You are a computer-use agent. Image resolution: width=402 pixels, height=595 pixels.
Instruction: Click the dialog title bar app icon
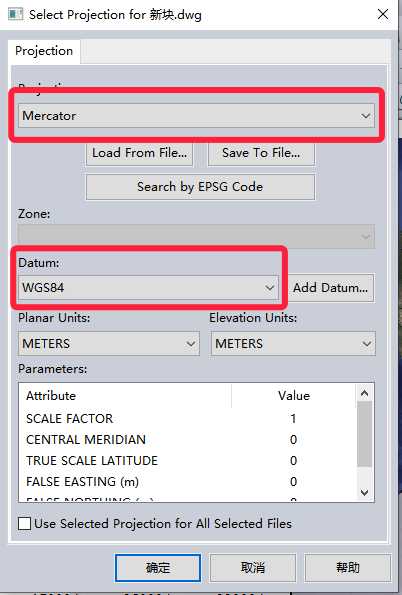click(x=15, y=14)
